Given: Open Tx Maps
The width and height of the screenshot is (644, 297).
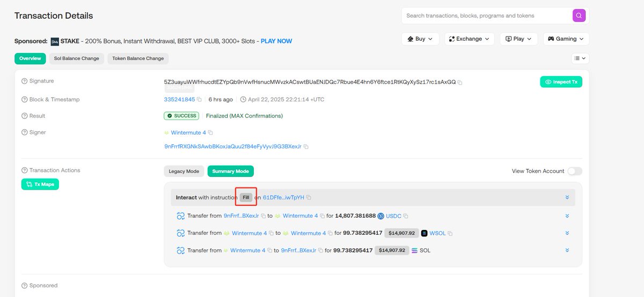Looking at the screenshot, I should [x=40, y=184].
